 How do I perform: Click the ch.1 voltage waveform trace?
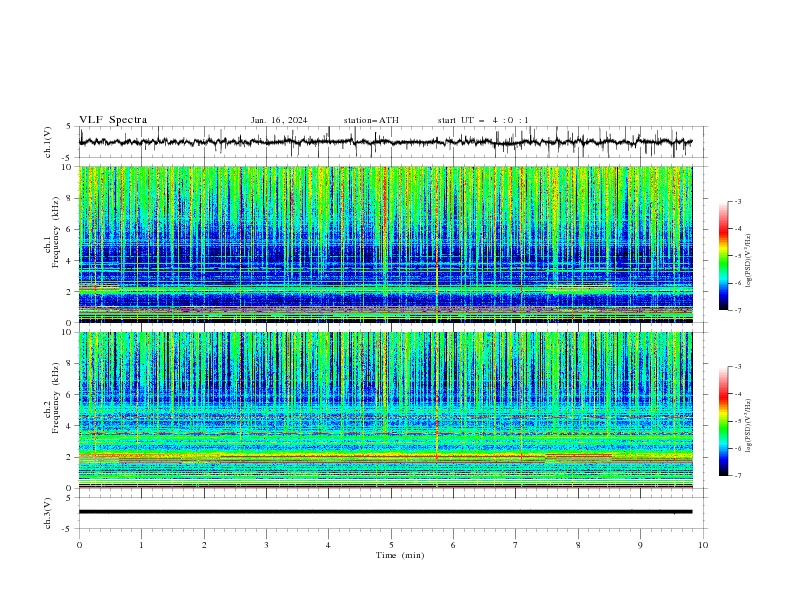coord(385,142)
